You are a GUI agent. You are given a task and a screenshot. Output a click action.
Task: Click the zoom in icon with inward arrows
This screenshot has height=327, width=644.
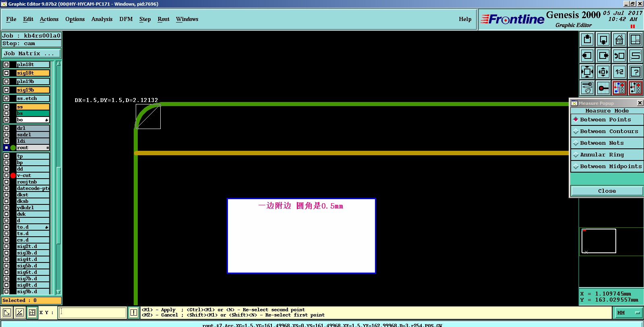pos(587,72)
